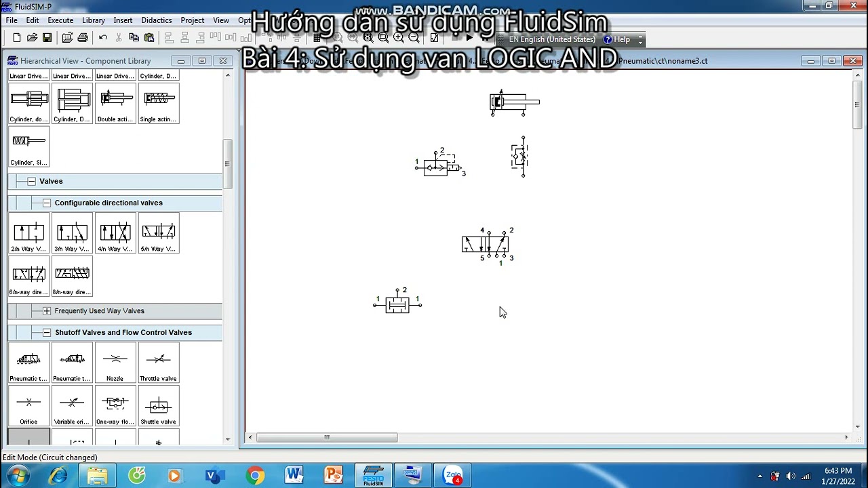Click the Zoom out magnifier icon
This screenshot has height=488, width=868.
click(x=414, y=38)
